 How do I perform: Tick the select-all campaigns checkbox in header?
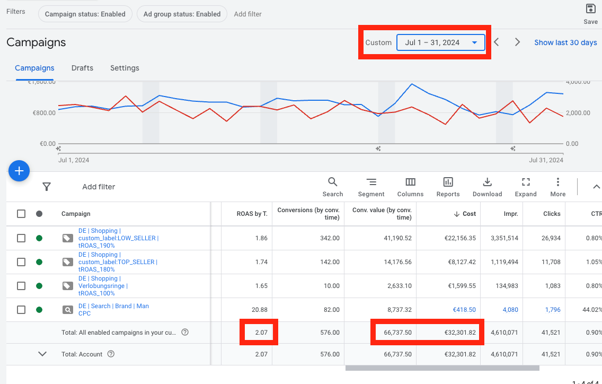pyautogui.click(x=21, y=214)
